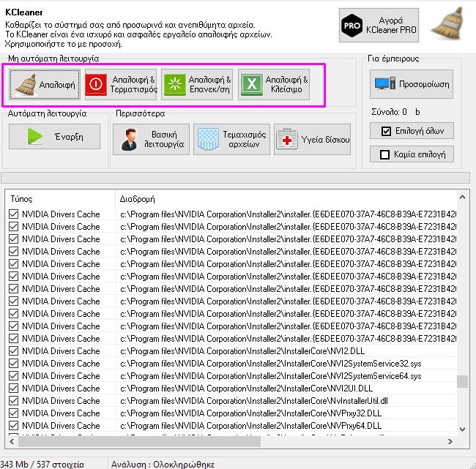Uncheck the NVI2.DLL row checkbox

13,351
